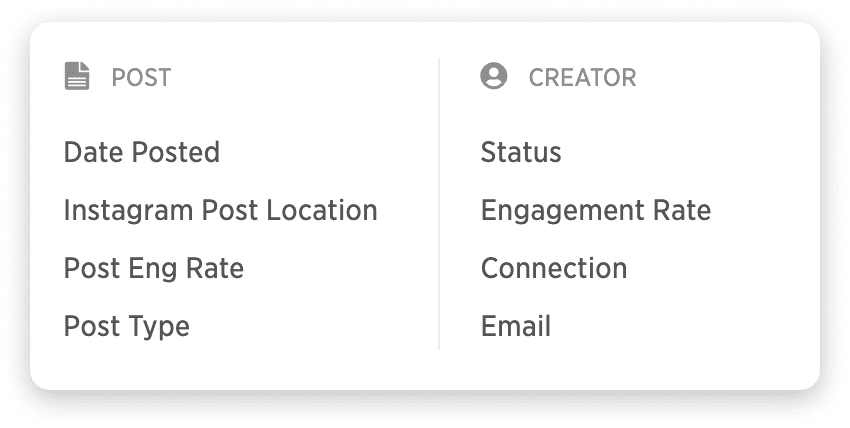
Task: Select the Status creator field
Action: (x=521, y=152)
